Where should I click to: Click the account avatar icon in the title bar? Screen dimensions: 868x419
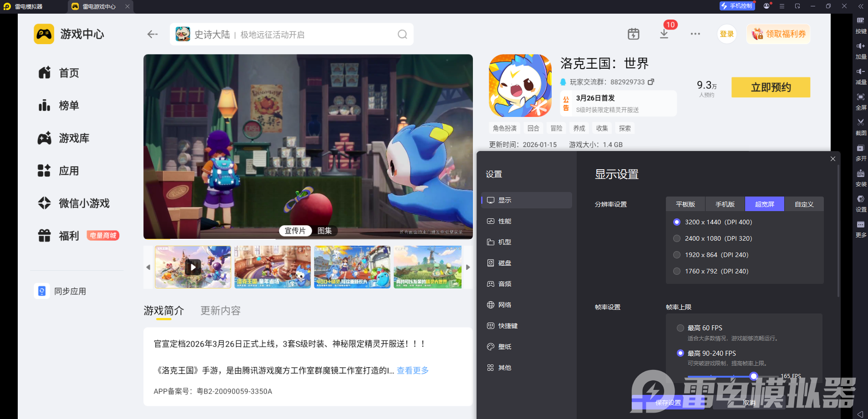coord(767,6)
